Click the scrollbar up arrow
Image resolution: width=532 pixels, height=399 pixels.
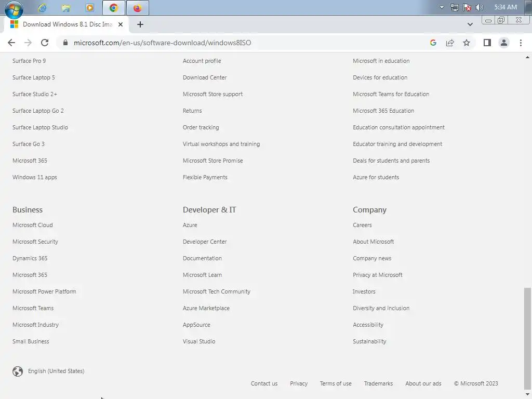point(527,57)
